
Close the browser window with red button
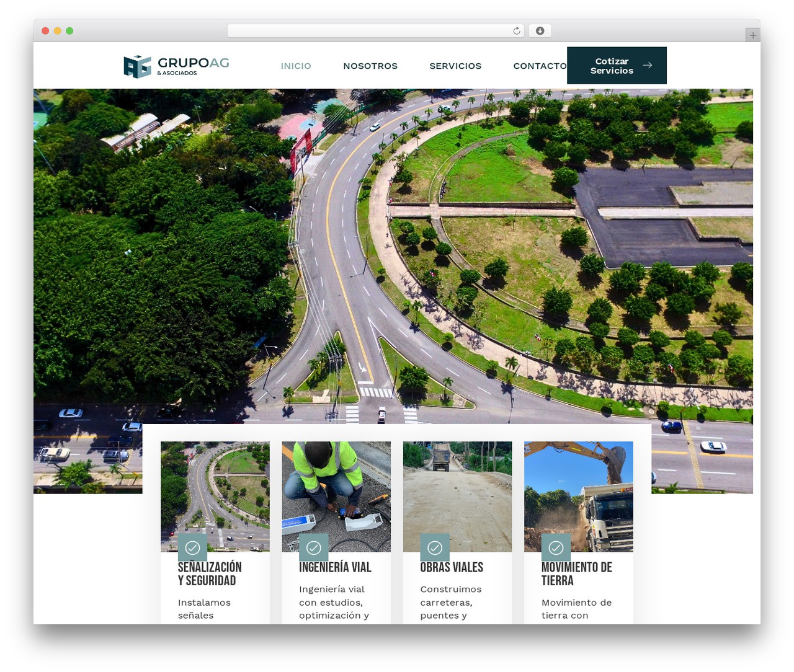tap(45, 31)
